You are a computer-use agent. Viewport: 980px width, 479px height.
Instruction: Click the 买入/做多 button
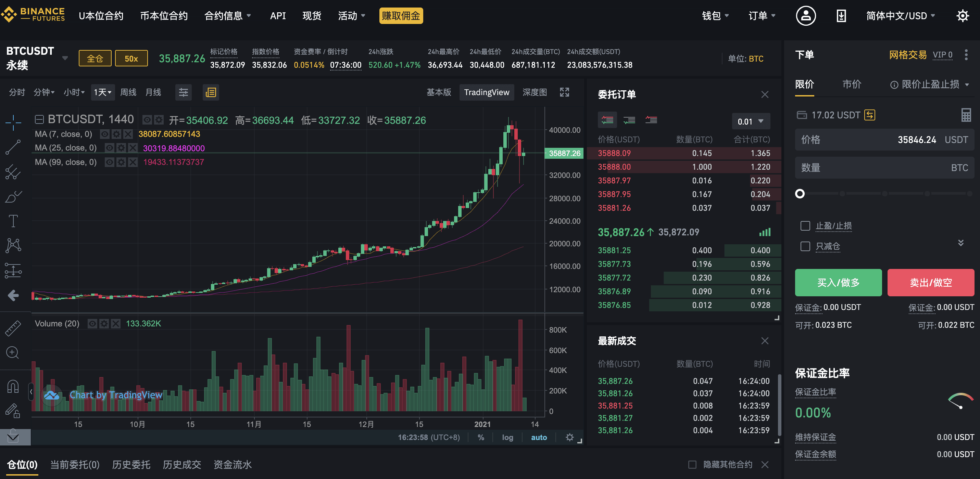click(838, 283)
